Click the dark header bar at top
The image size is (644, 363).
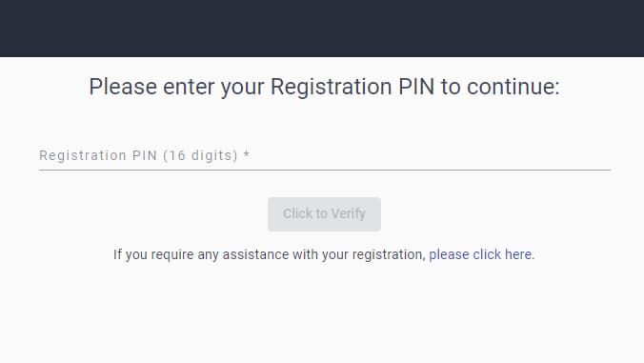pos(322,29)
